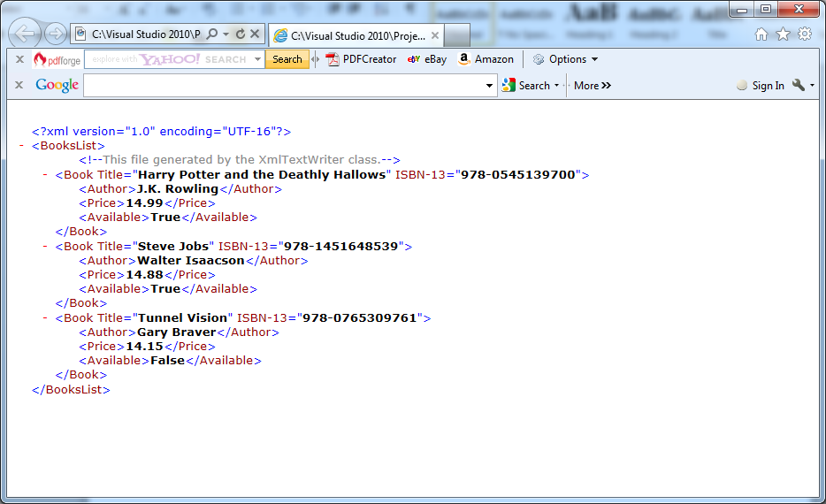Screen dimensions: 826x504
Task: Click the yellow Search button
Action: (287, 59)
